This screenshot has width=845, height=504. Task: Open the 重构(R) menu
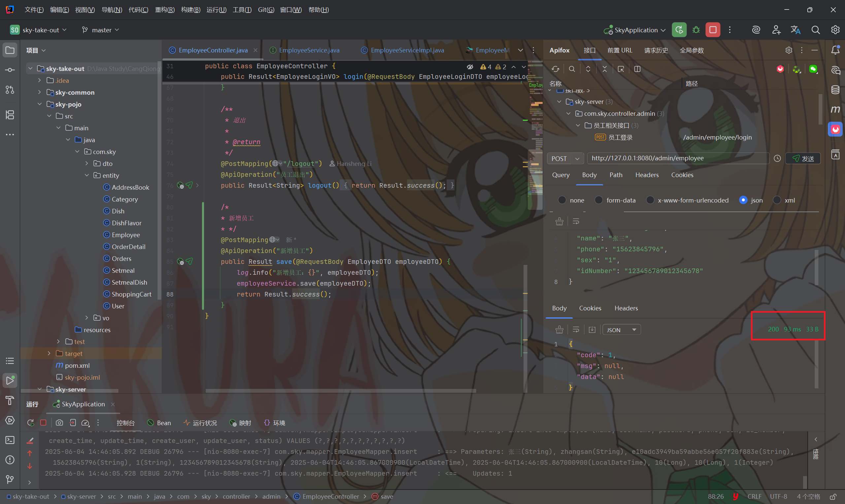(x=165, y=10)
